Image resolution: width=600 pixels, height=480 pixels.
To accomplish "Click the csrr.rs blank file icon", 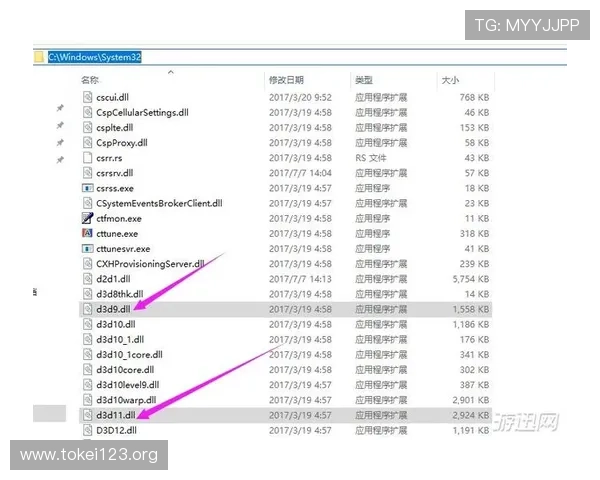I will 88,158.
